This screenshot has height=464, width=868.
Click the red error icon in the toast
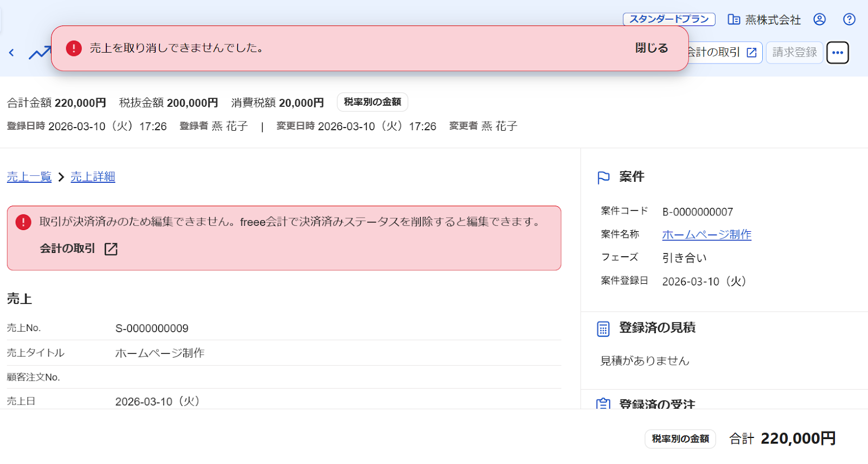[74, 48]
